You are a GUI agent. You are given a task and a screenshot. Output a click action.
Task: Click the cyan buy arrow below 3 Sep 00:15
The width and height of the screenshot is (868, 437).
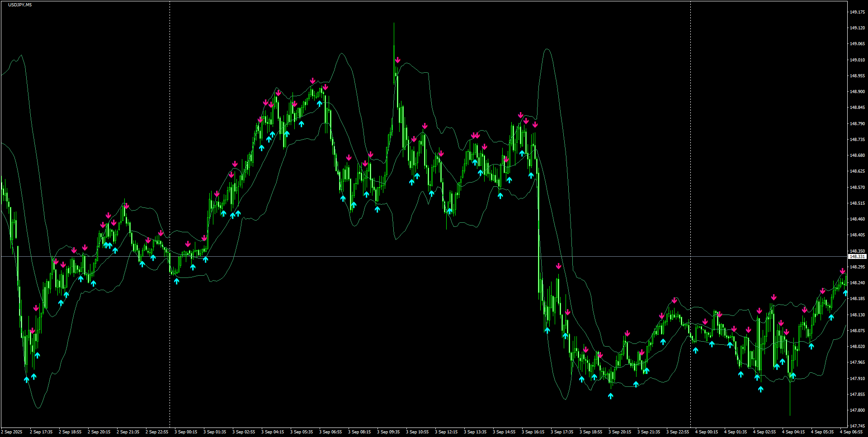point(176,281)
